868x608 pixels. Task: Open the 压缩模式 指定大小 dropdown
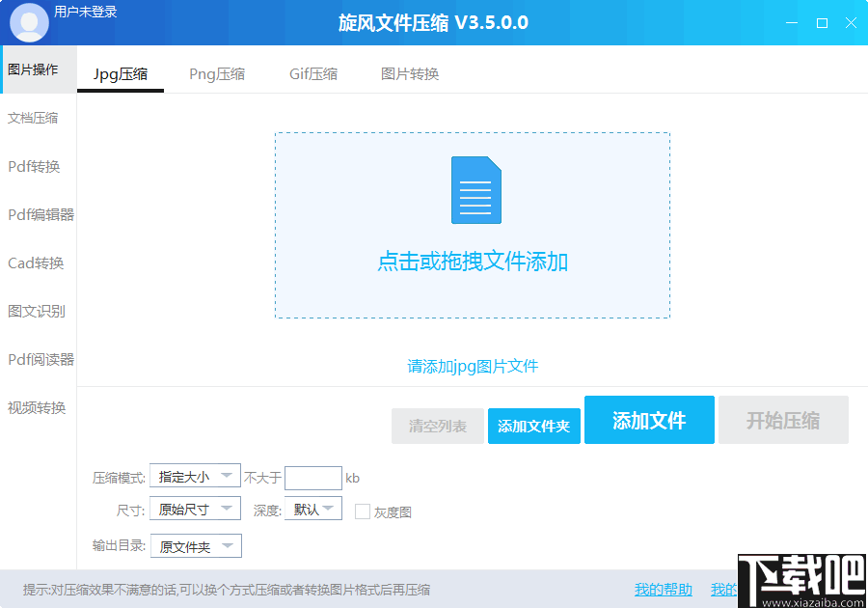click(195, 476)
